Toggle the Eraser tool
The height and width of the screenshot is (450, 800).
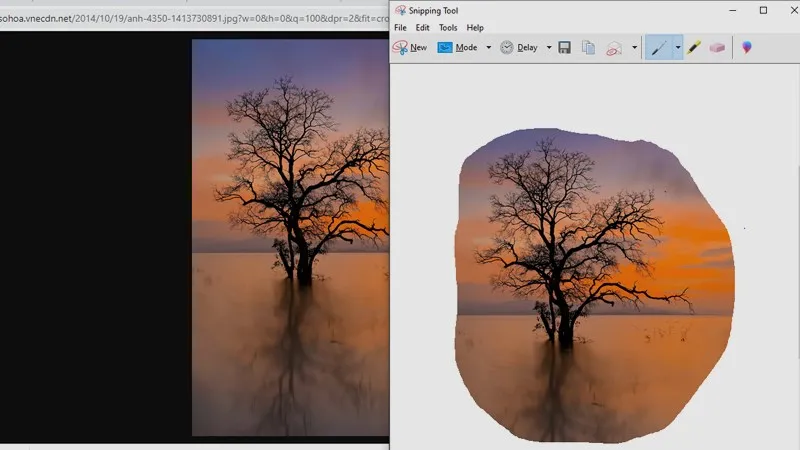coord(716,47)
